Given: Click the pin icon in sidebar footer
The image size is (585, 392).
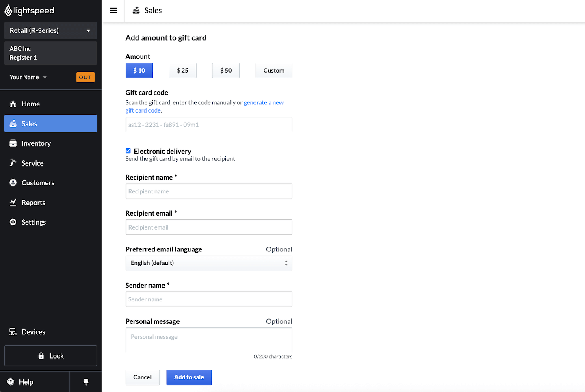Looking at the screenshot, I should [x=86, y=382].
